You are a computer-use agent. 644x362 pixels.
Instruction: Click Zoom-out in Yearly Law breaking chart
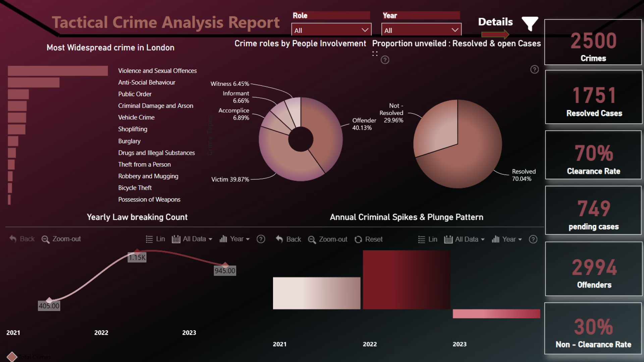[x=61, y=239]
